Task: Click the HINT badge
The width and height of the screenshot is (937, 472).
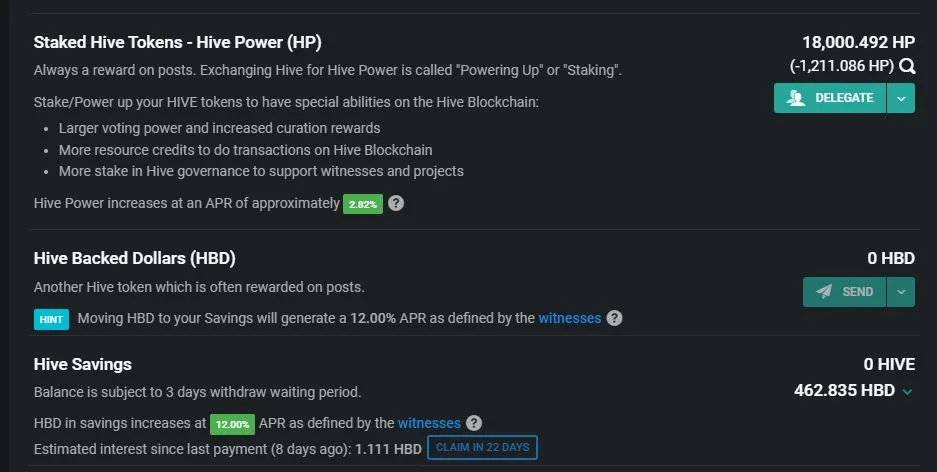Action: tap(51, 319)
